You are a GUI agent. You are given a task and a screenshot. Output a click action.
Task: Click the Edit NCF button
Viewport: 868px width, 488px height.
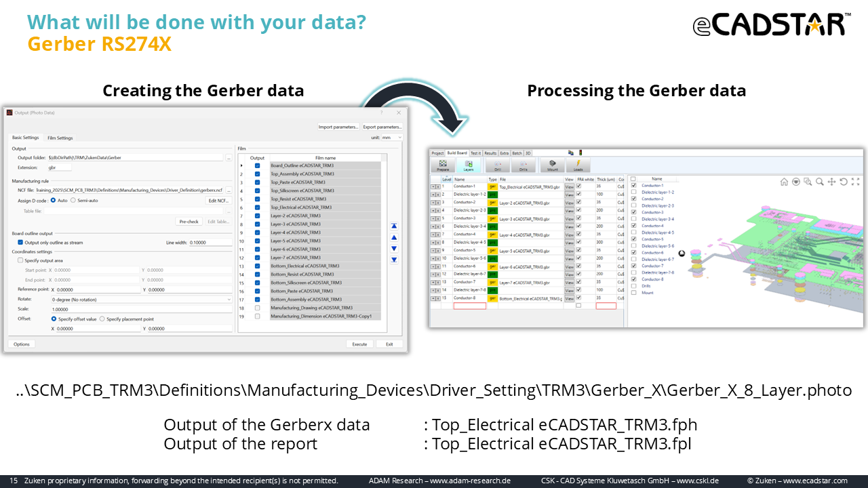point(218,201)
